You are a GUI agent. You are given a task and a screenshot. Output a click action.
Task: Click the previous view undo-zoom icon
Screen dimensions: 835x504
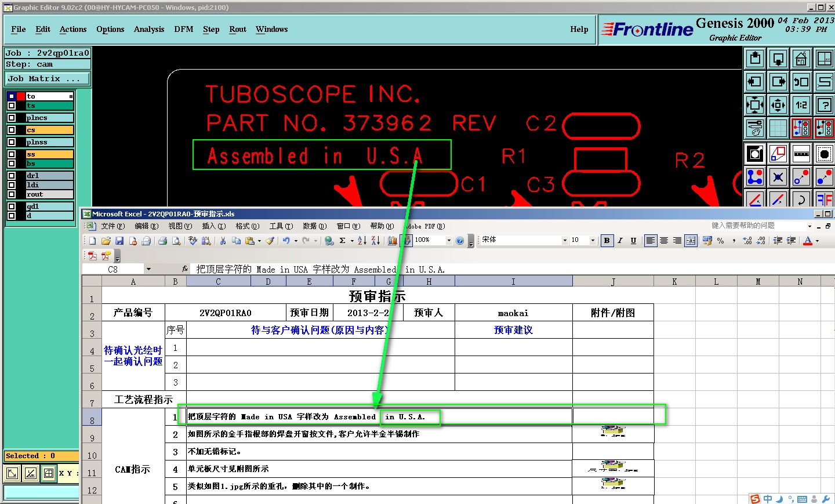click(x=801, y=82)
